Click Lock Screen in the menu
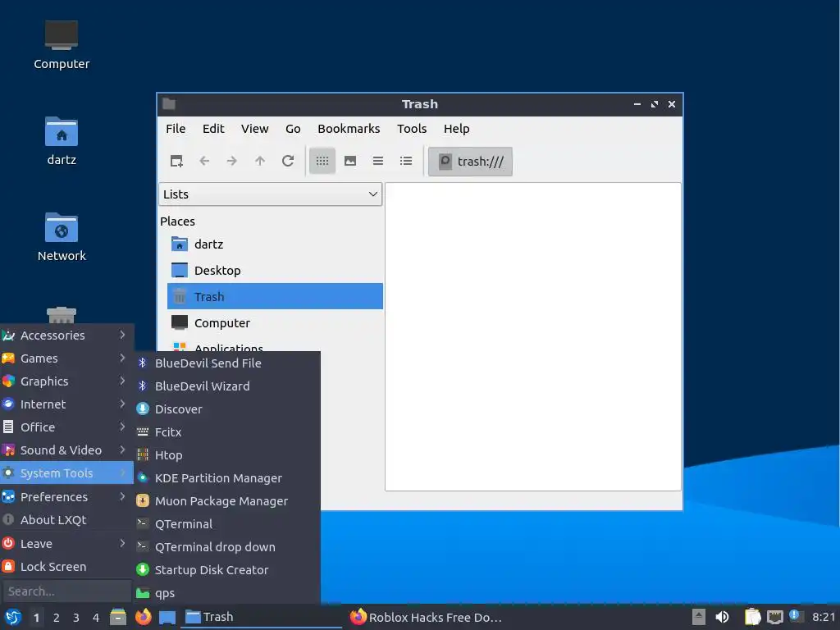Screen dimensions: 840x630 tap(66, 567)
